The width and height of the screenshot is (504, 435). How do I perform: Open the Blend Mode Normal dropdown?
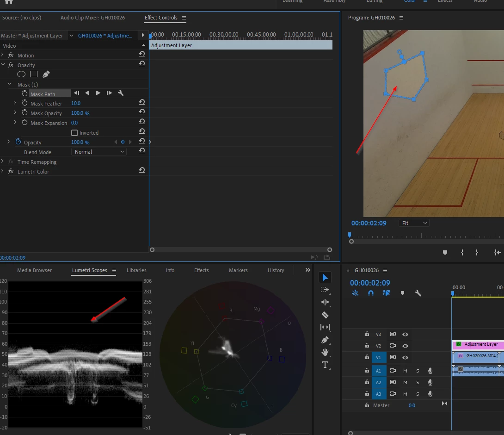98,152
